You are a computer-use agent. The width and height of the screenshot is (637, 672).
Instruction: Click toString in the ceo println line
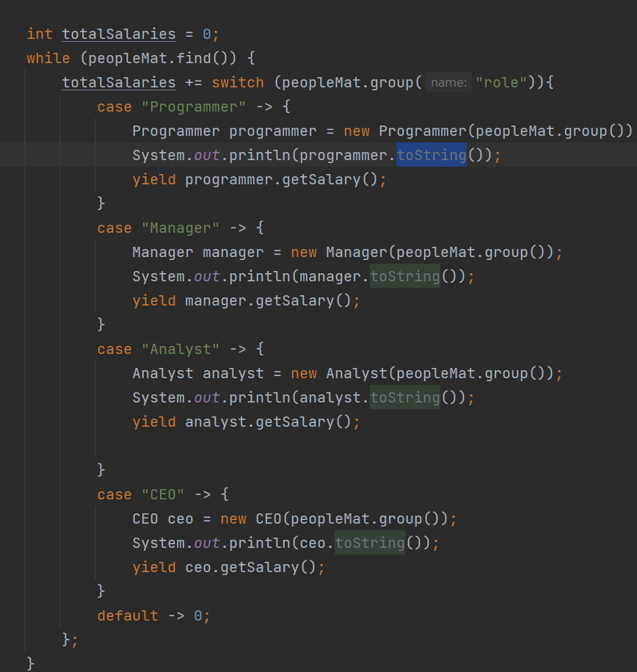tap(370, 543)
